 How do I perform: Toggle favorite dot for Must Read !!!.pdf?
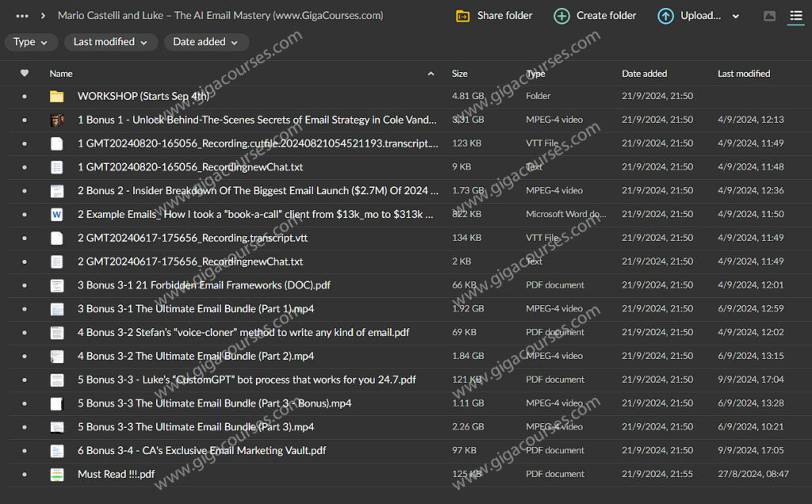[25, 475]
